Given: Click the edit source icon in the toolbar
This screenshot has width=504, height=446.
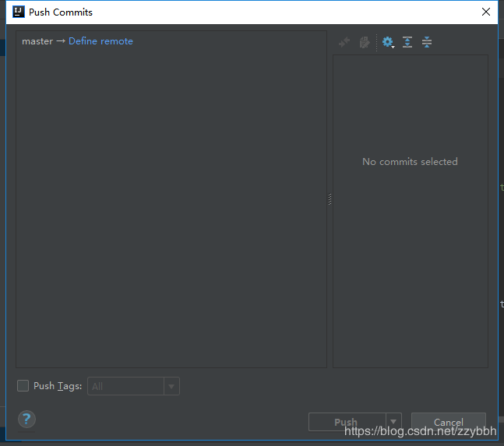Looking at the screenshot, I should [x=365, y=42].
